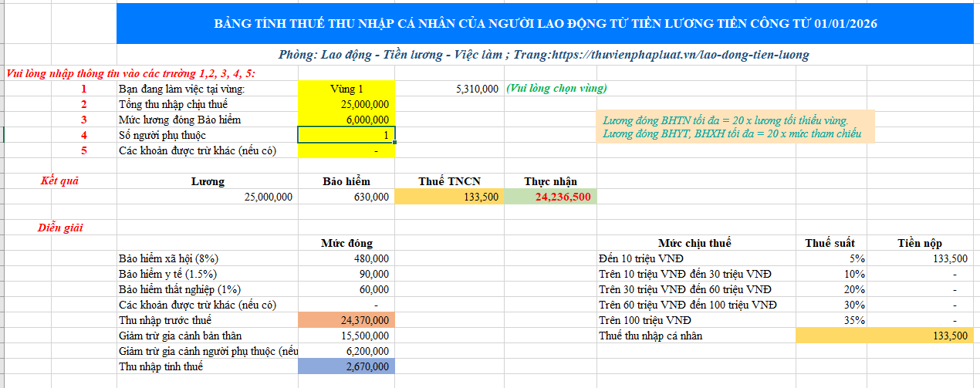Click the row label "Bảo hiểm y tế (1.5%)"
This screenshot has width=980, height=388.
[x=167, y=274]
